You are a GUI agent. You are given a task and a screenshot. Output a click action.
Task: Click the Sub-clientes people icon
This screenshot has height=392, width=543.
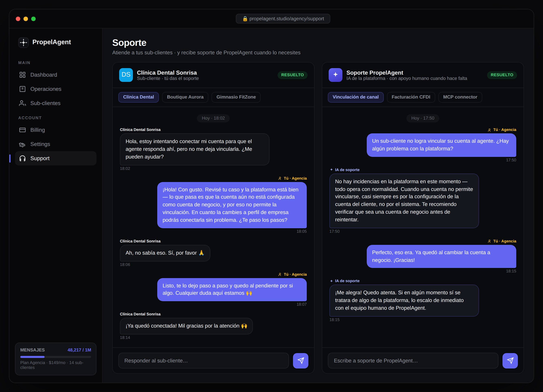[x=22, y=103]
